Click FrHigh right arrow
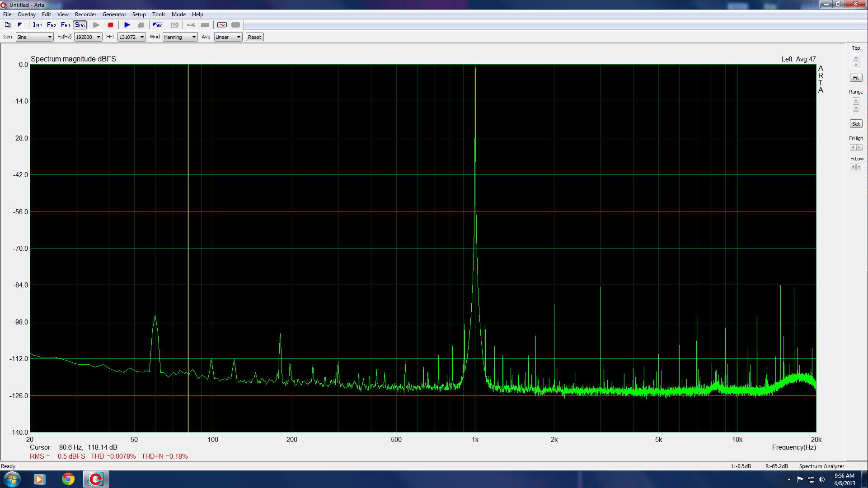The image size is (868, 488). (x=859, y=147)
